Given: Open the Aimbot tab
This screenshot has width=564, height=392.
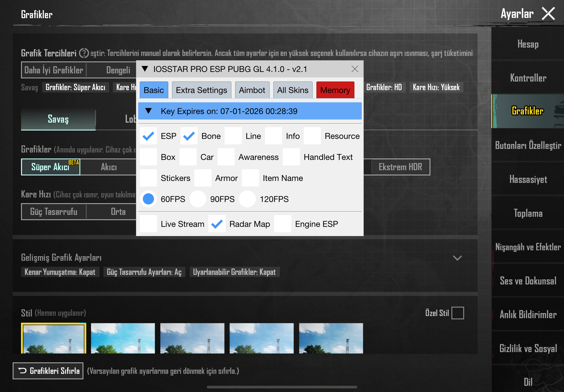Looking at the screenshot, I should coord(252,90).
